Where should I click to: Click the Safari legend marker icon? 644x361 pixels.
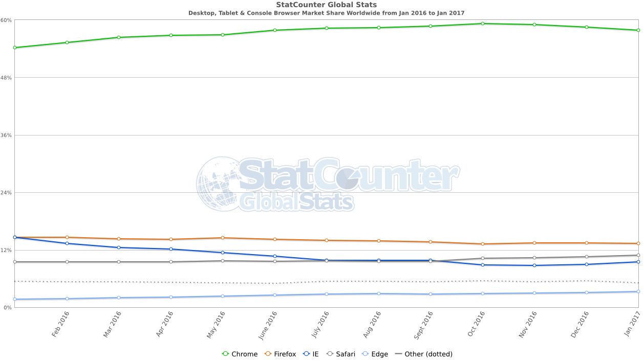point(330,354)
